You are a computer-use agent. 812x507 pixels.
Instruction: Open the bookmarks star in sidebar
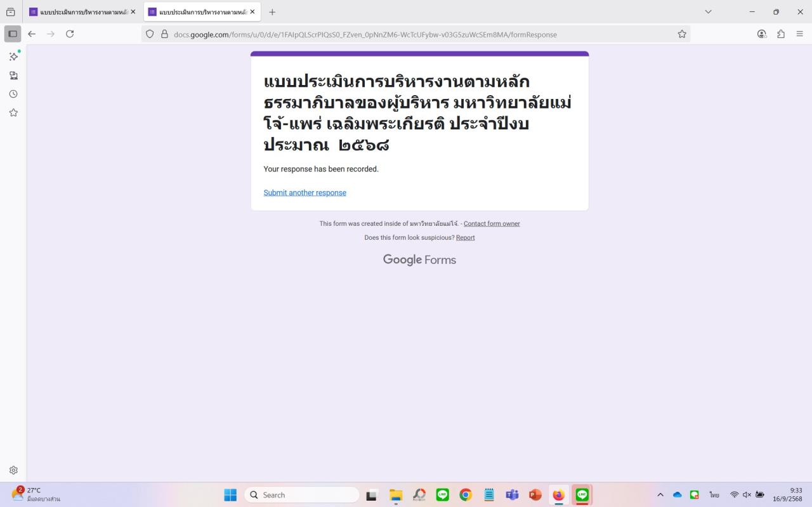coord(13,113)
